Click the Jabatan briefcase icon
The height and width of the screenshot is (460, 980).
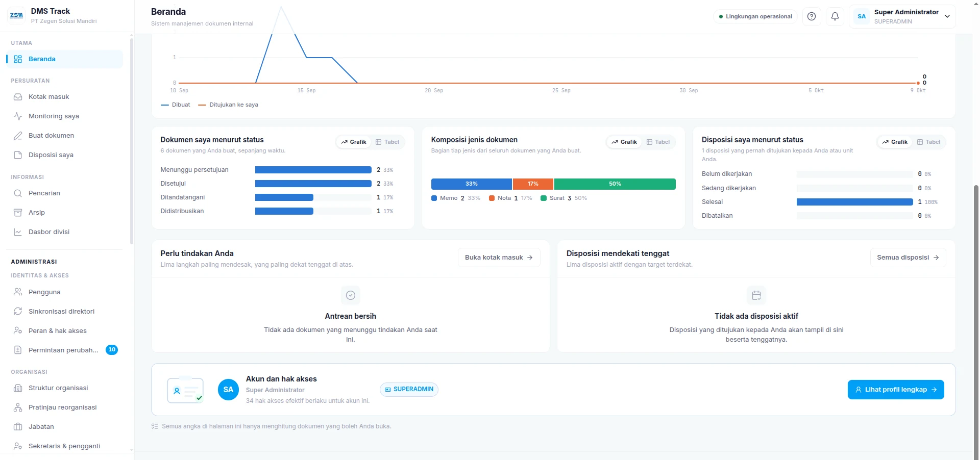(x=18, y=427)
